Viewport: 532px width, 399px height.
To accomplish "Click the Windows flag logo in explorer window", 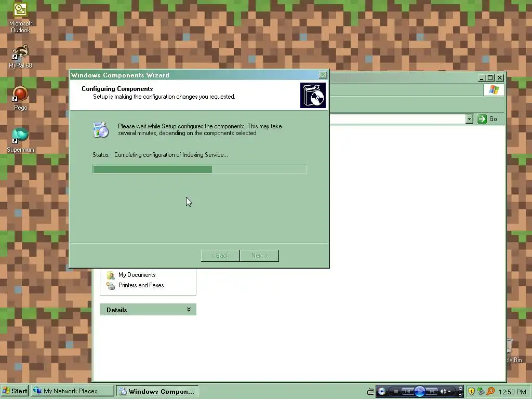I will pyautogui.click(x=494, y=90).
